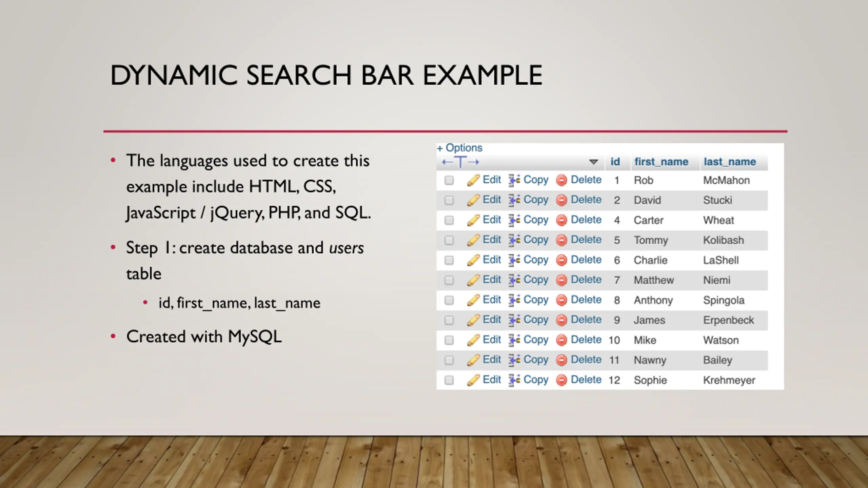Screen dimensions: 868x488
Task: Click the Delete link for James Erpenbeck
Action: 586,320
